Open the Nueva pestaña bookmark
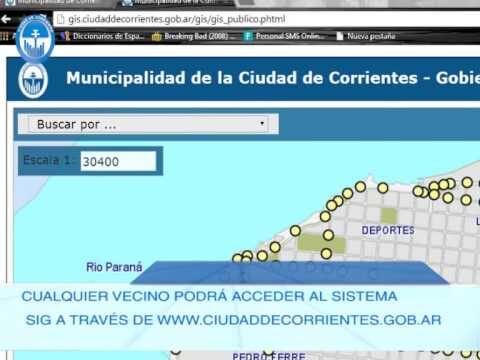The width and height of the screenshot is (480, 360). tap(366, 36)
